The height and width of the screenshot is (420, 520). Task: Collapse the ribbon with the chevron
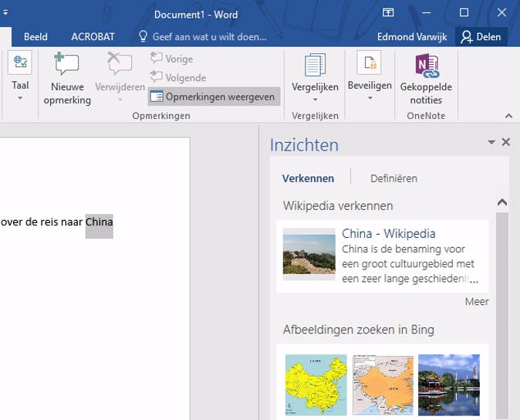508,116
